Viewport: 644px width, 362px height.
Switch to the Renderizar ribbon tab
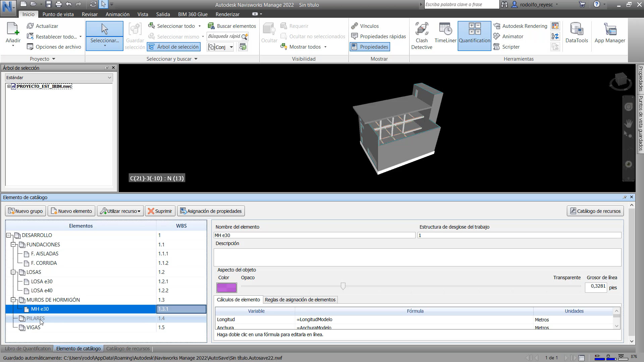pos(227,14)
